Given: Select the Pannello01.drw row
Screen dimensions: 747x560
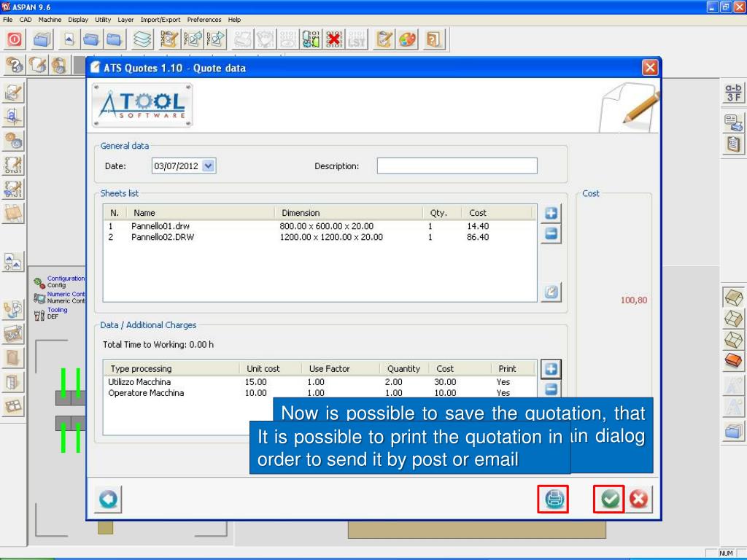Looking at the screenshot, I should coord(320,226).
